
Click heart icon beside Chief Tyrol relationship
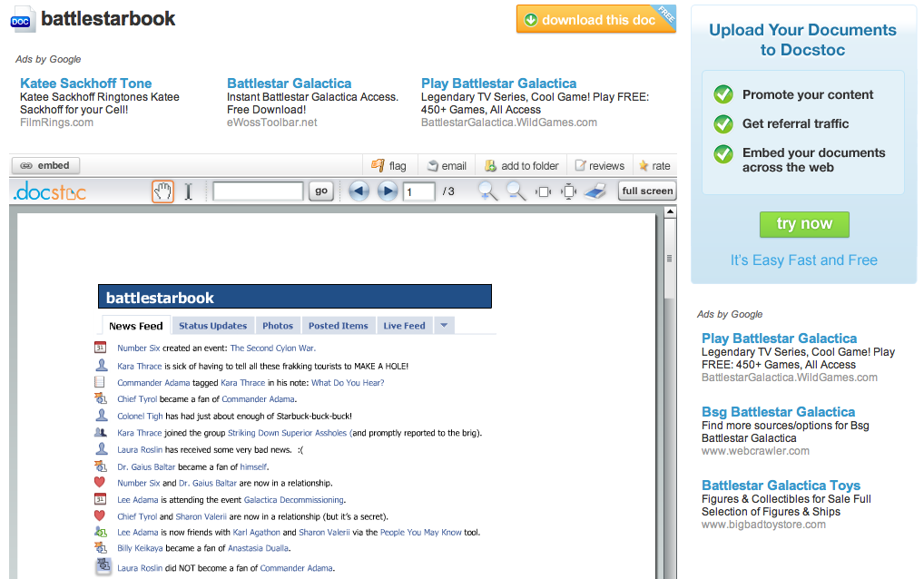pos(100,515)
